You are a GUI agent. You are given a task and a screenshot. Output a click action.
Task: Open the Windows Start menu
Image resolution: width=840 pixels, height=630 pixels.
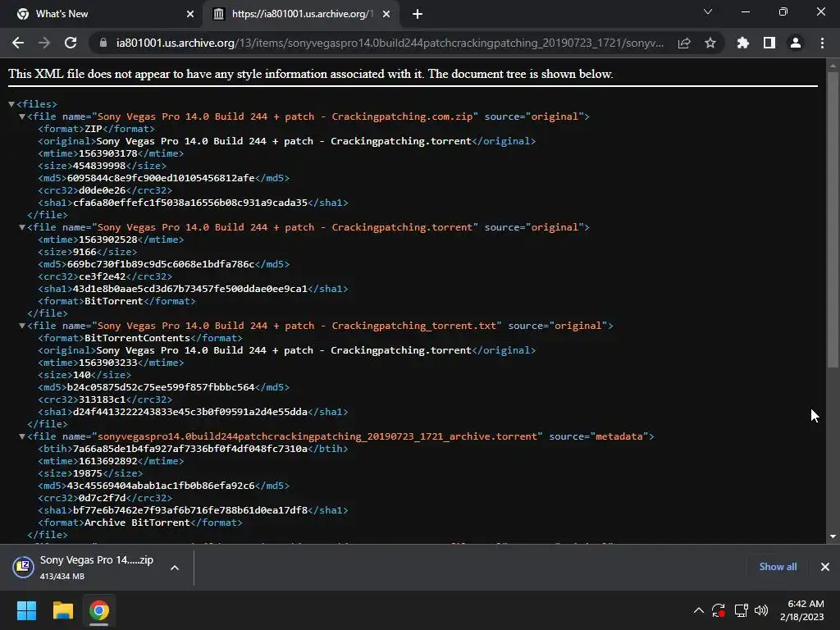pyautogui.click(x=26, y=610)
